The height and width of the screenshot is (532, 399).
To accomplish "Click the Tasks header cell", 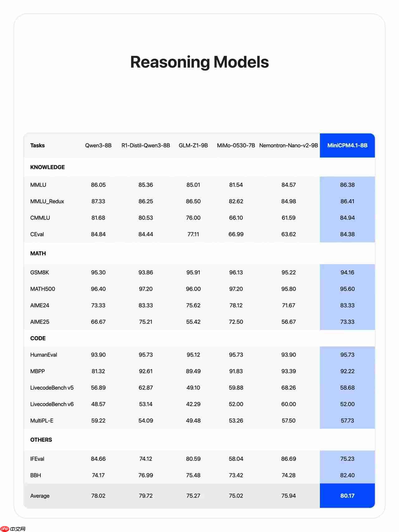I will 37,146.
